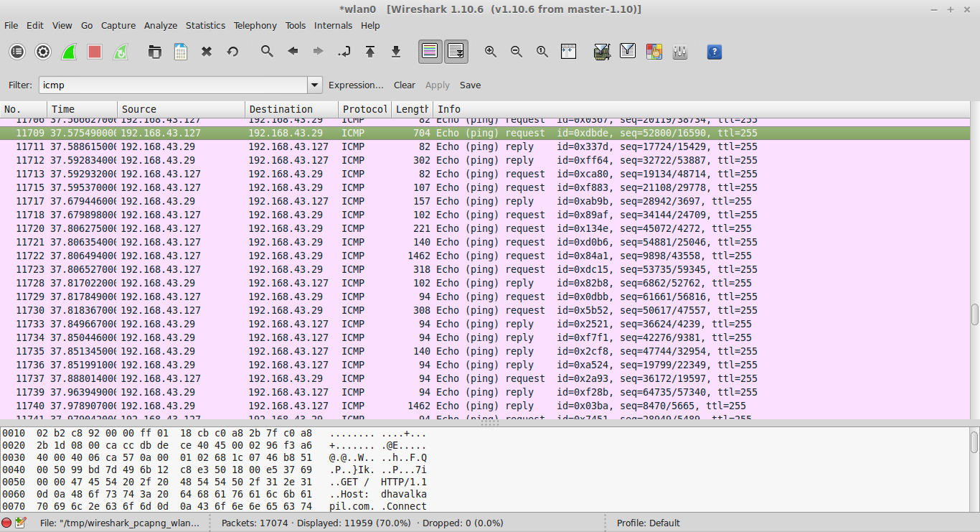The width and height of the screenshot is (980, 532).
Task: Open the Telephony menu
Action: (255, 25)
